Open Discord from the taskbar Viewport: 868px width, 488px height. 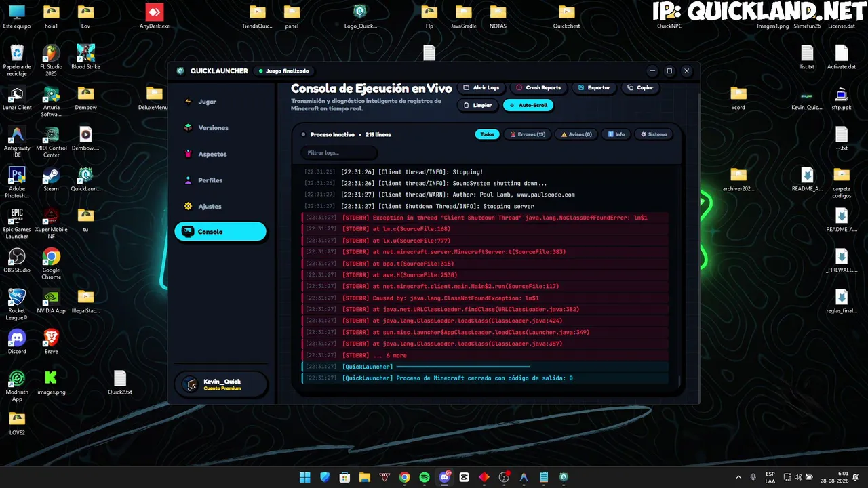point(444,477)
